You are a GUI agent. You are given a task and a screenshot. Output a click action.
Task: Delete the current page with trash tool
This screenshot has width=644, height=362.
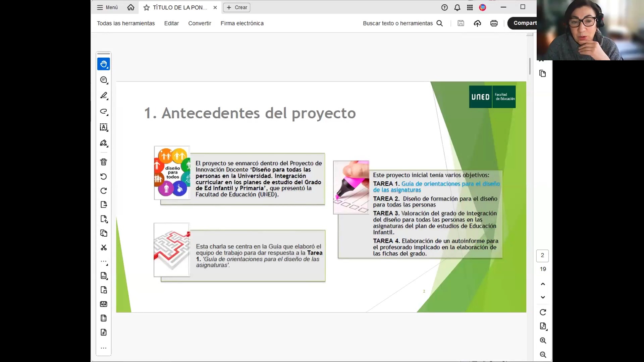point(104,162)
